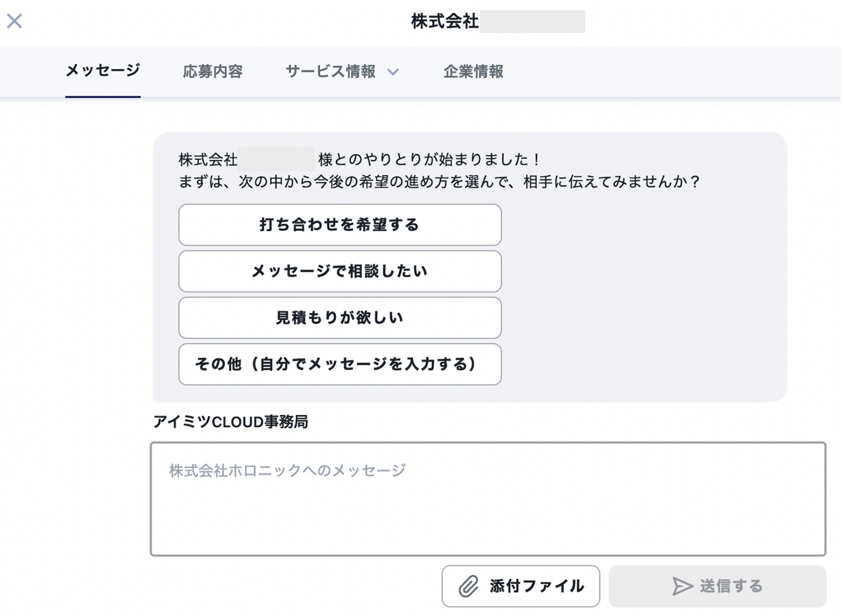Viewport: 845px width, 616px height.
Task: Click the paper plane send icon
Action: pos(682,586)
